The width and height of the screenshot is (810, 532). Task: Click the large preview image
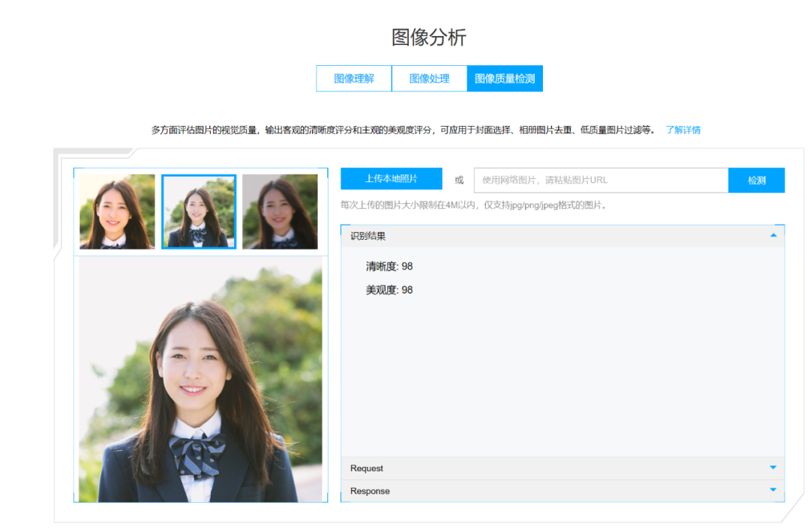200,379
